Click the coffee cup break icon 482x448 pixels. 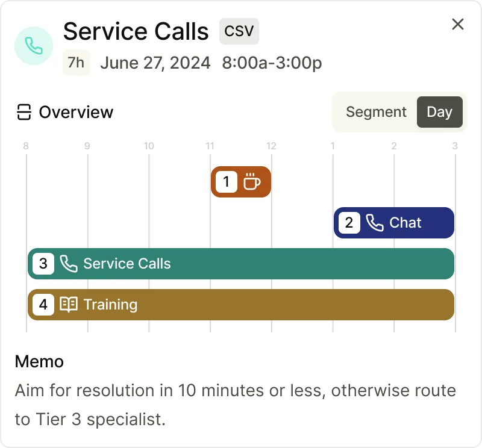[x=252, y=182]
